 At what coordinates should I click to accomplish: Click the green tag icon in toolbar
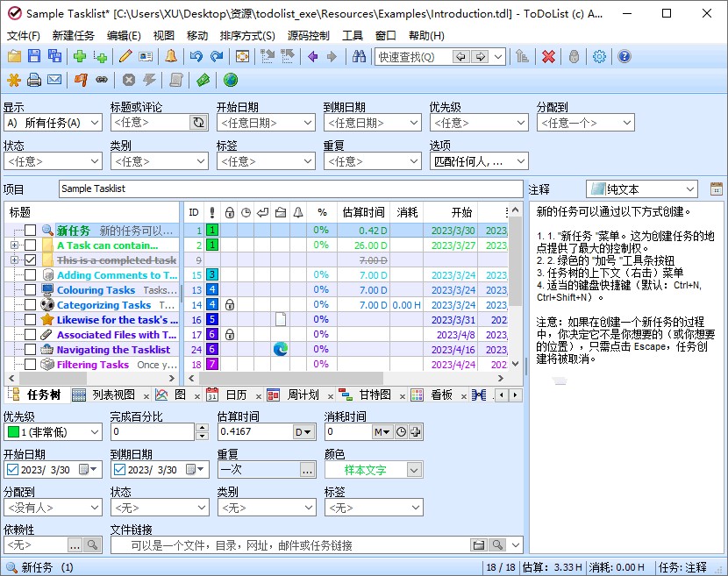(x=203, y=81)
